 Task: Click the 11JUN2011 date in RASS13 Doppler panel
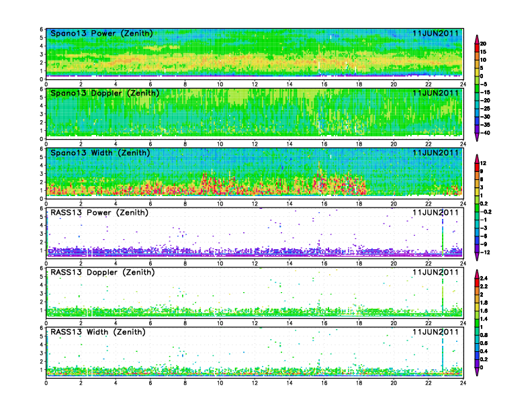435,272
